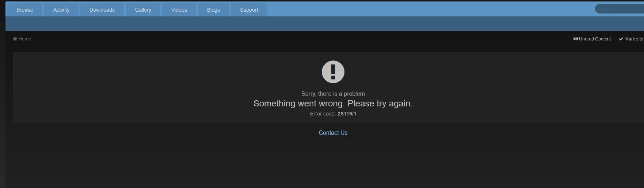Viewport: 644px width, 188px height.
Task: Open the Browse tab
Action: pyautogui.click(x=25, y=10)
